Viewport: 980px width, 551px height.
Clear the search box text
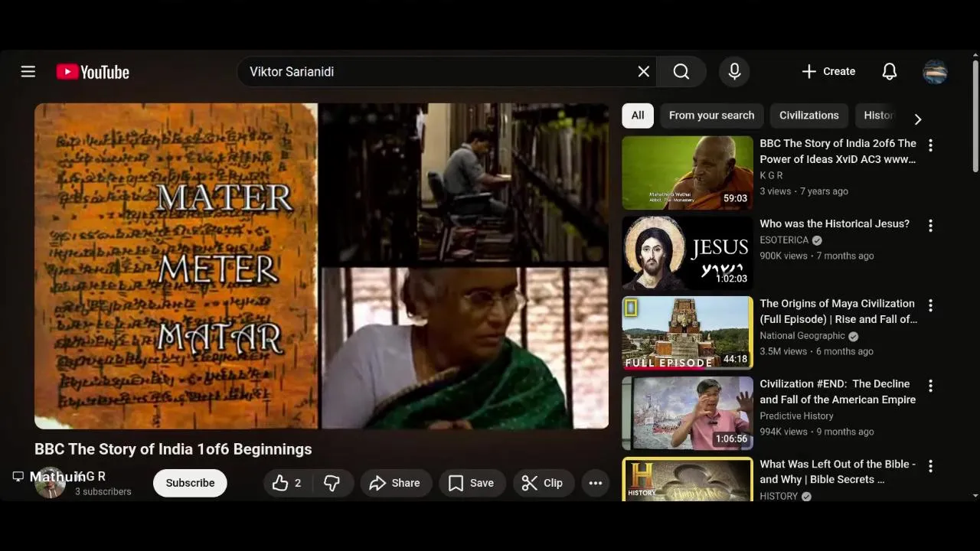tap(644, 71)
